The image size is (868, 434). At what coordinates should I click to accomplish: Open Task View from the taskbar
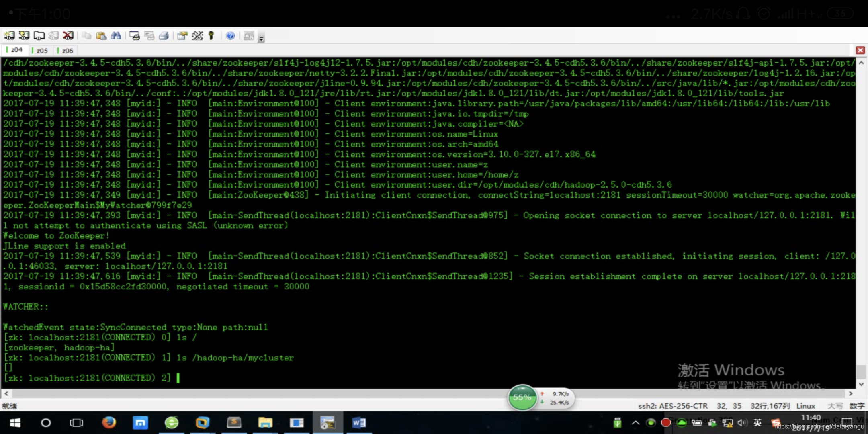[x=76, y=423]
